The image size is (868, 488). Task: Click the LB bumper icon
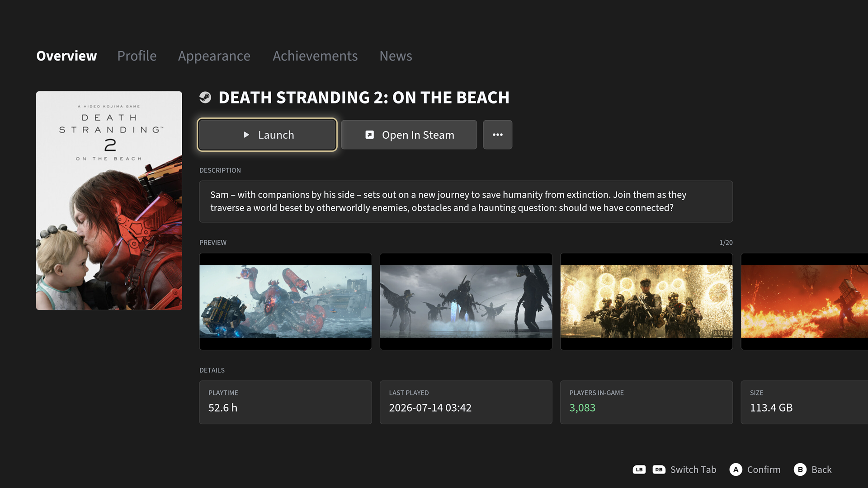[x=639, y=470]
